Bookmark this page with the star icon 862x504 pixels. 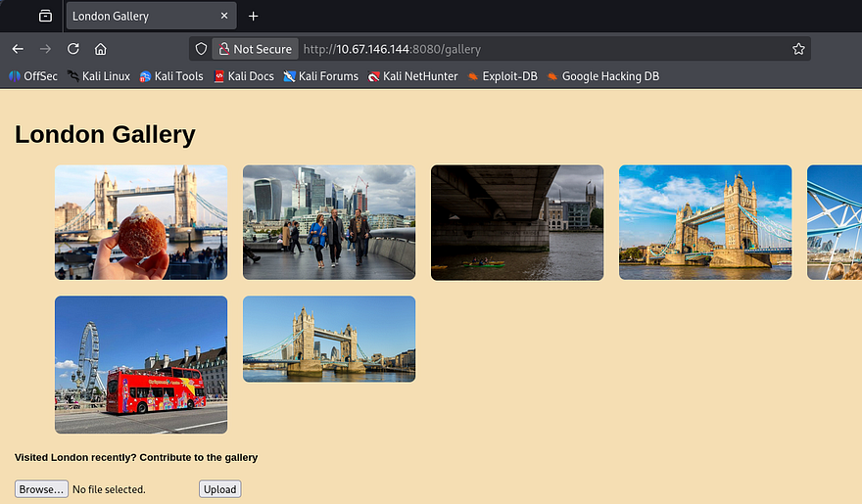click(x=798, y=49)
